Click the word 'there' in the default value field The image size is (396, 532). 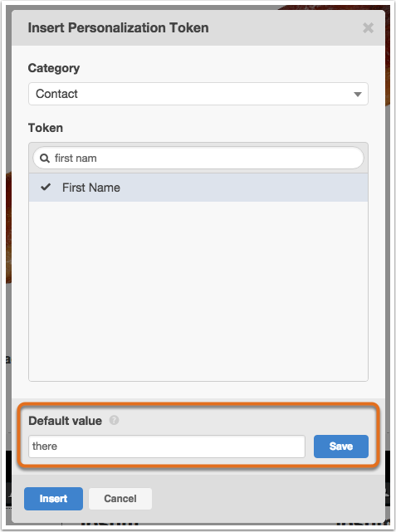(x=45, y=447)
